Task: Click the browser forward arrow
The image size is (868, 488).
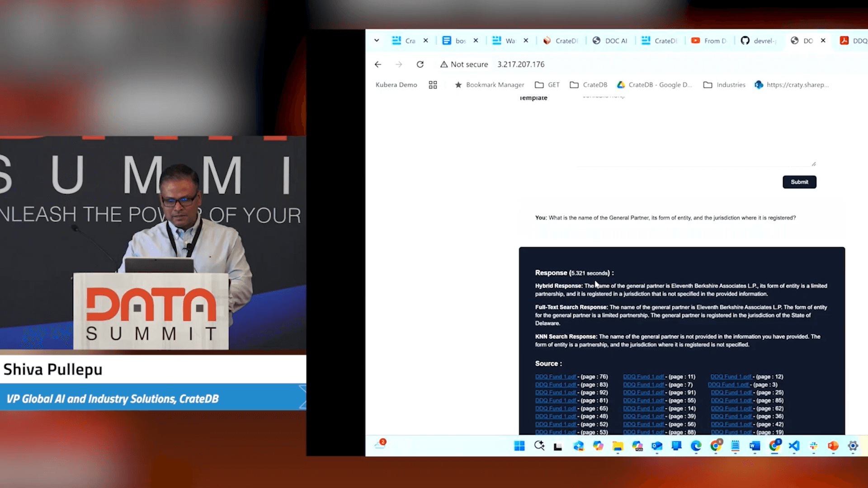Action: click(399, 65)
